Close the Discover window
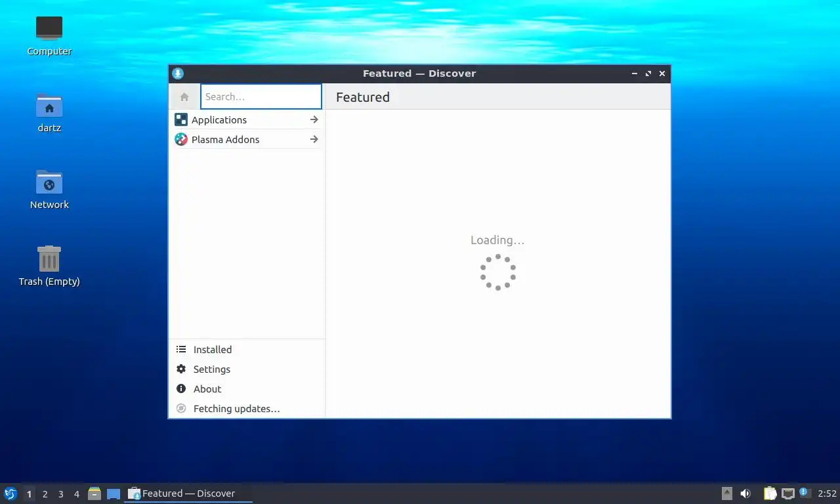 [x=662, y=73]
